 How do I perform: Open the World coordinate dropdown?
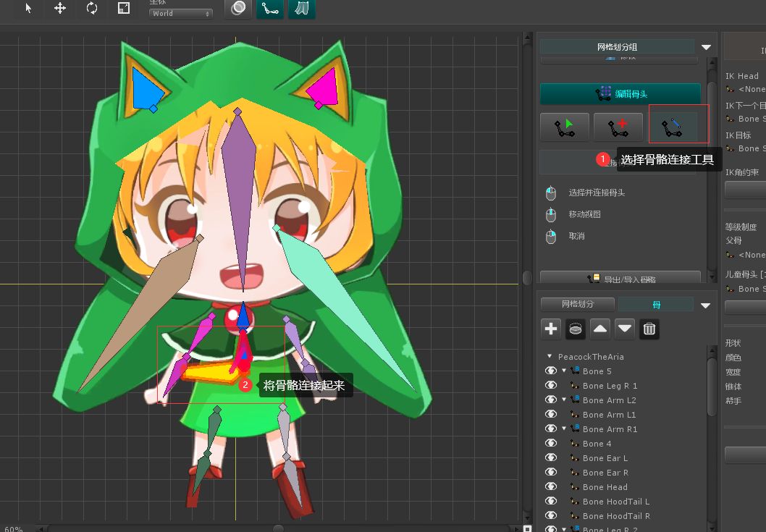181,14
